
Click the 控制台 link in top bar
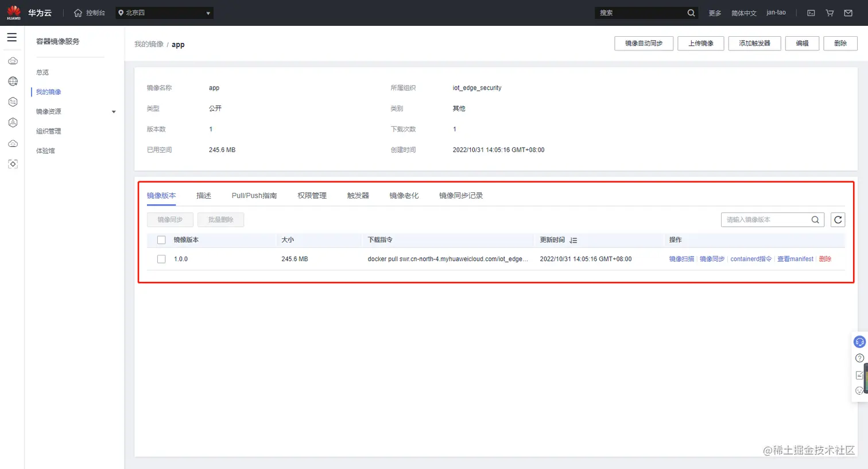pos(95,13)
